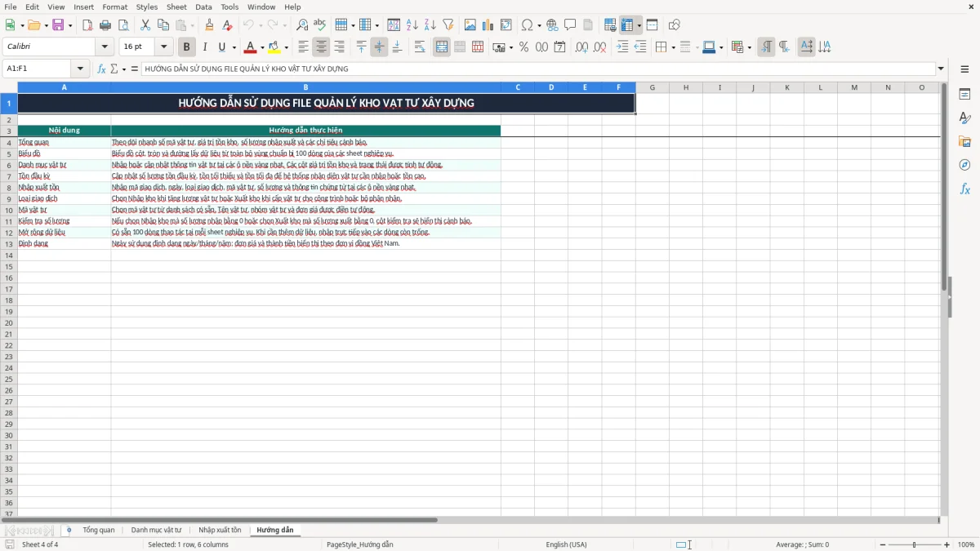
Task: Open Borders dropdown arrow
Action: tap(673, 47)
